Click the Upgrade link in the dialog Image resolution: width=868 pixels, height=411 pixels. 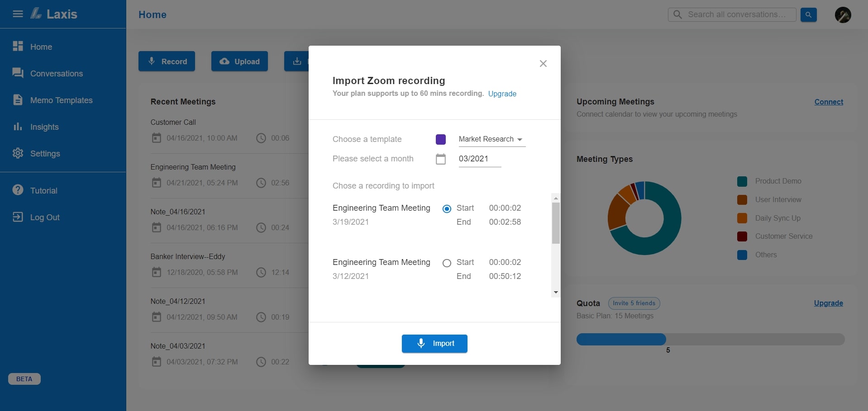click(x=502, y=94)
